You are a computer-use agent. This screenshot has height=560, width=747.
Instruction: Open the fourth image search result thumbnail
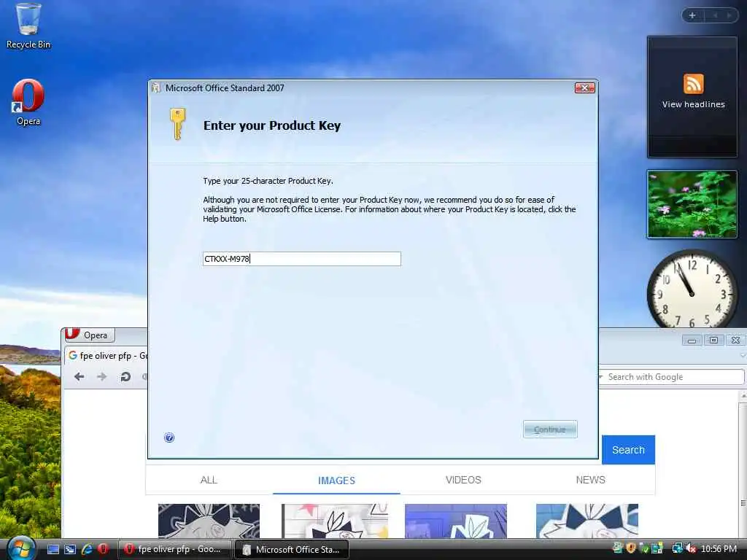(587, 521)
